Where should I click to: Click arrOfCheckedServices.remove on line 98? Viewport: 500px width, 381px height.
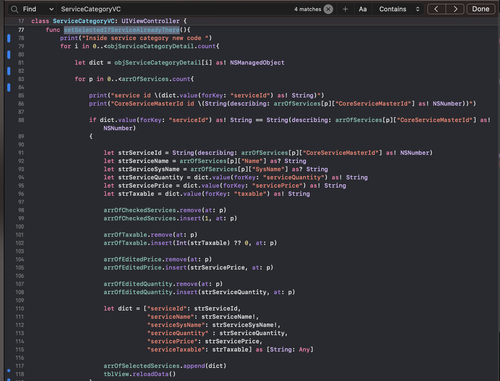pos(153,210)
